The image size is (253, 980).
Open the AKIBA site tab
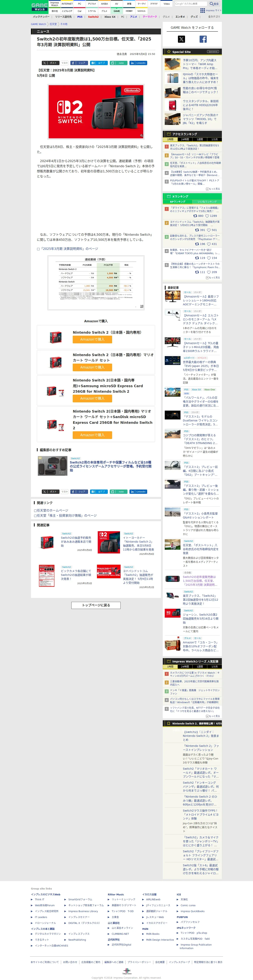tap(104, 4)
